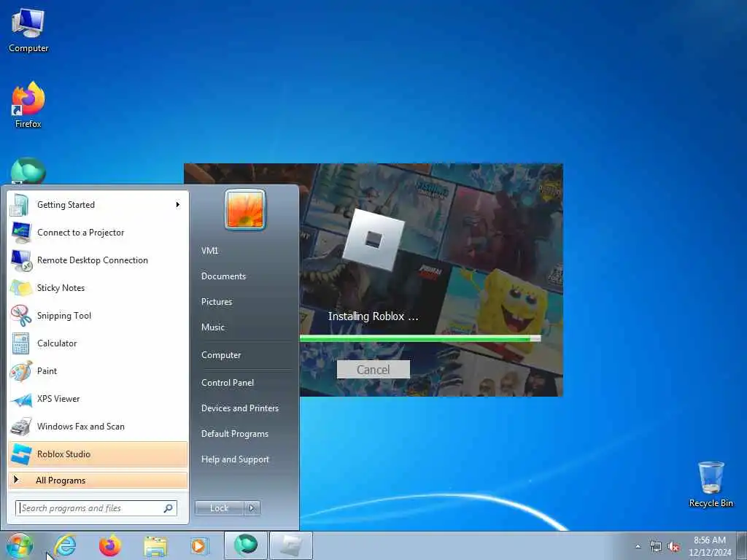Click the Search programs and files box
The height and width of the screenshot is (560, 747).
click(x=96, y=508)
